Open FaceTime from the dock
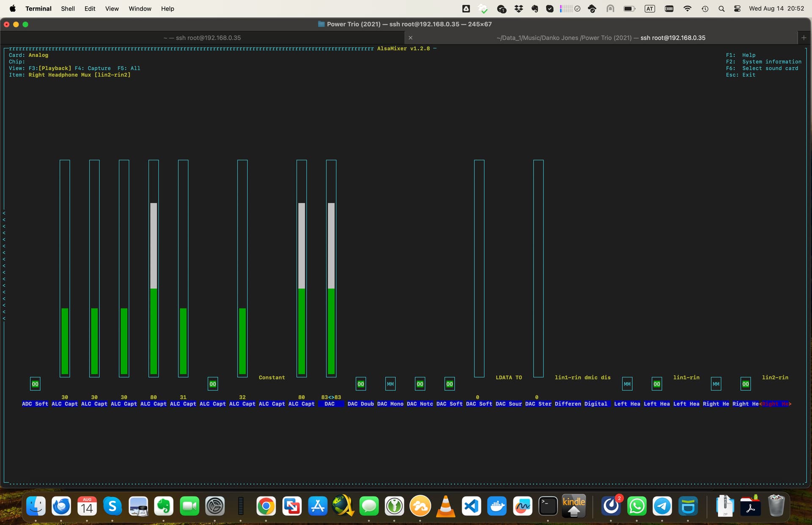This screenshot has width=812, height=525. [189, 506]
